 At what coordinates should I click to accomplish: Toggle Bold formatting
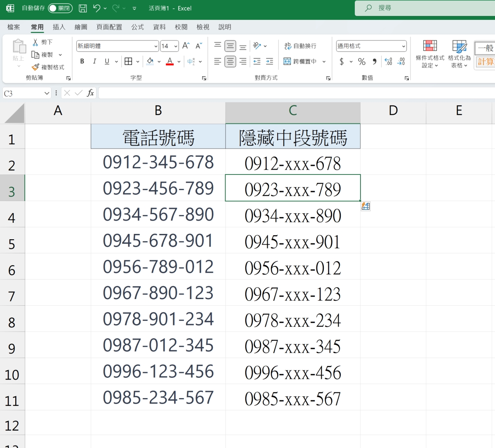82,61
